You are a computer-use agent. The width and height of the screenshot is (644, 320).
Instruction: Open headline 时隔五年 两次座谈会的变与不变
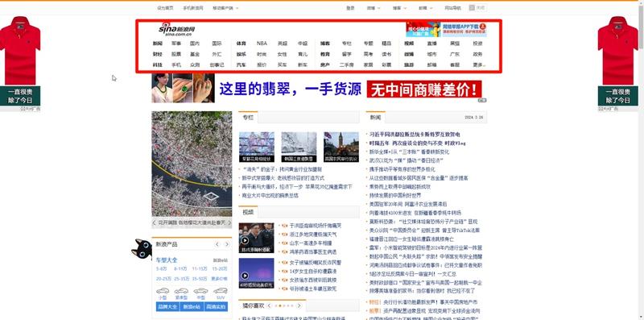[x=417, y=143]
